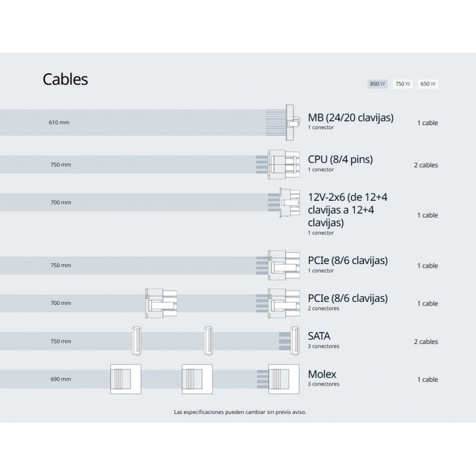Screen dimensions: 476x476
Task: Click the end SATA connector icon
Action: pyautogui.click(x=290, y=341)
